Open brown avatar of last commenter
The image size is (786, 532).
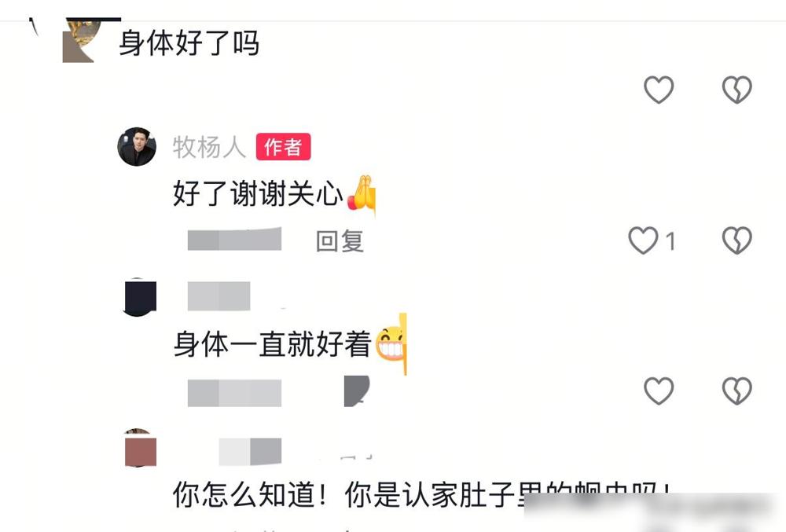(x=141, y=448)
